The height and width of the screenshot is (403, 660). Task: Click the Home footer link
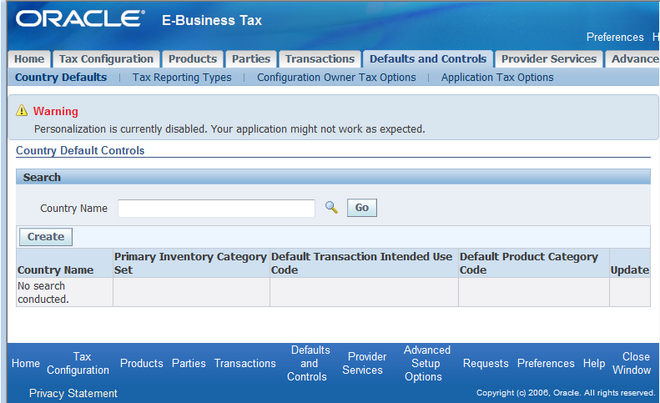(x=26, y=363)
